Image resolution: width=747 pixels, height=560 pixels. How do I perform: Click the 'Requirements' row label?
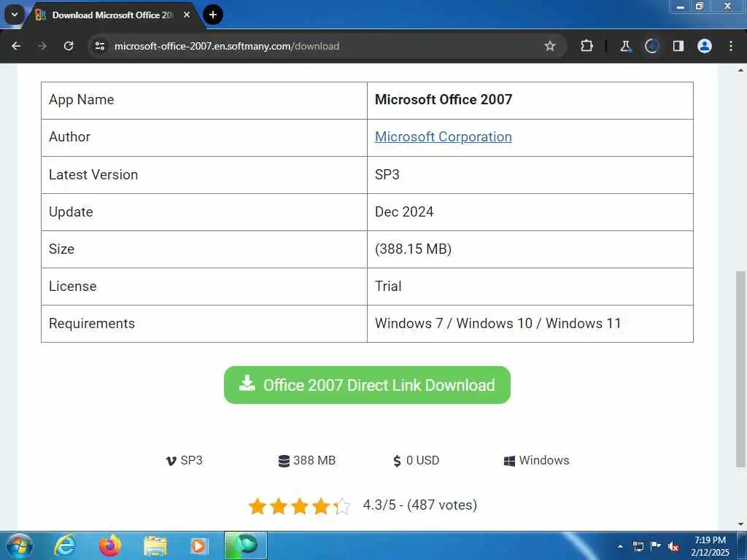[x=92, y=323]
